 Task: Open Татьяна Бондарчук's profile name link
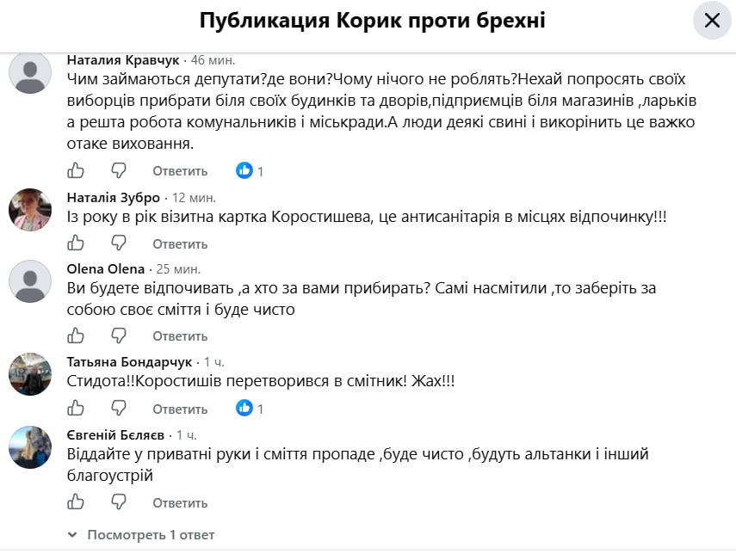(129, 362)
